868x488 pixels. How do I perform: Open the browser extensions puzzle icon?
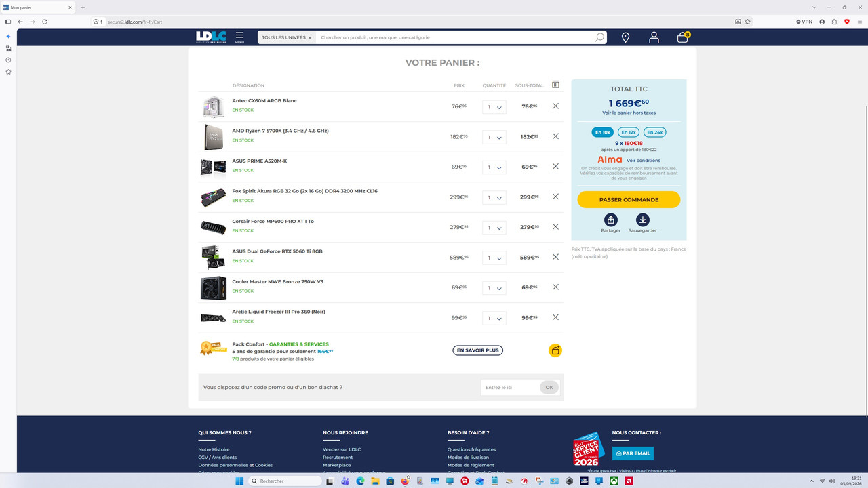(x=834, y=22)
